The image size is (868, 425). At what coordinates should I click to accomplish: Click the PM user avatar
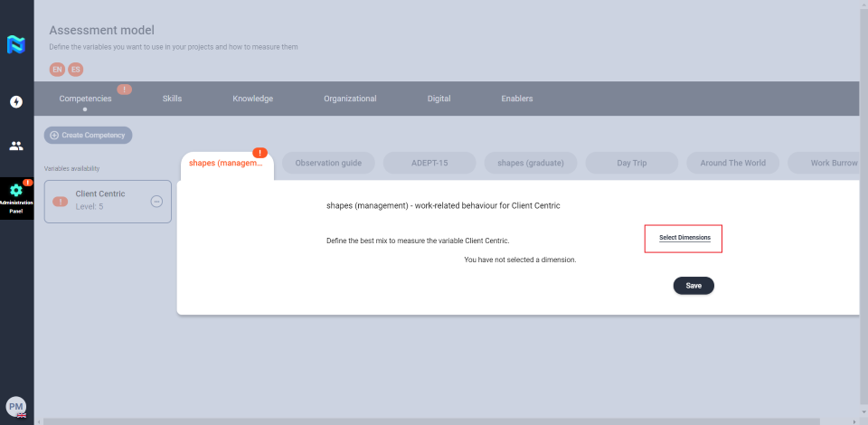[15, 406]
